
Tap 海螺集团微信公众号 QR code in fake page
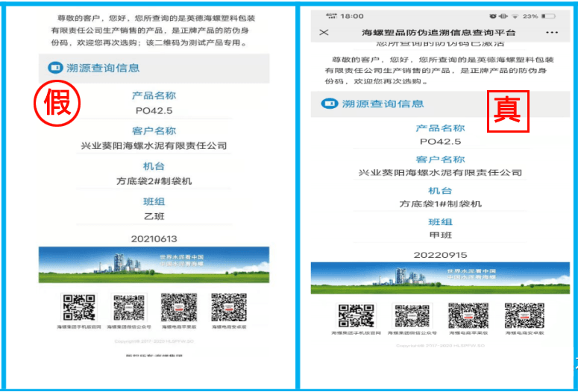(x=129, y=307)
